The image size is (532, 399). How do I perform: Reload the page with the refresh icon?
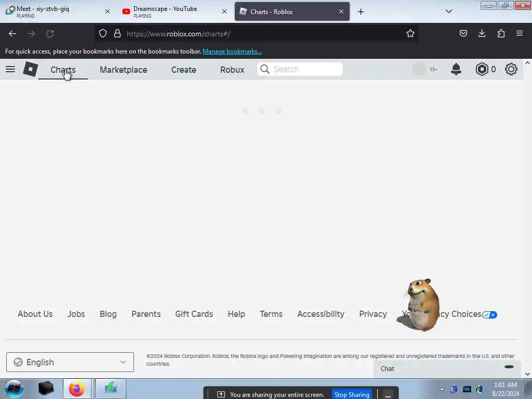pyautogui.click(x=50, y=34)
